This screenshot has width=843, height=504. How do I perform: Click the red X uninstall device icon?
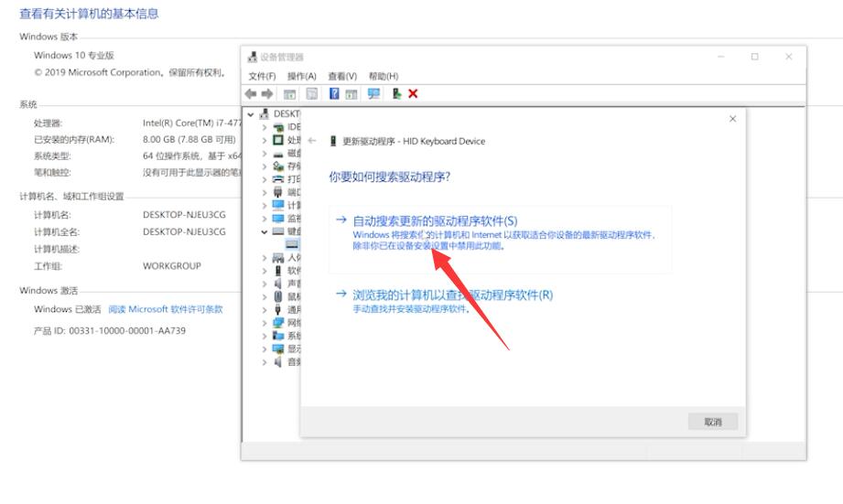coord(413,94)
